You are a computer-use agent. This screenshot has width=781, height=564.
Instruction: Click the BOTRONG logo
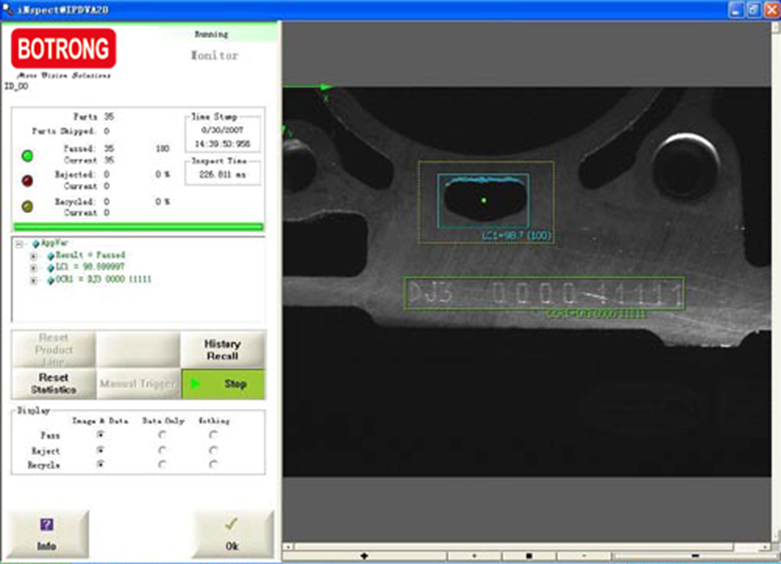(x=64, y=48)
